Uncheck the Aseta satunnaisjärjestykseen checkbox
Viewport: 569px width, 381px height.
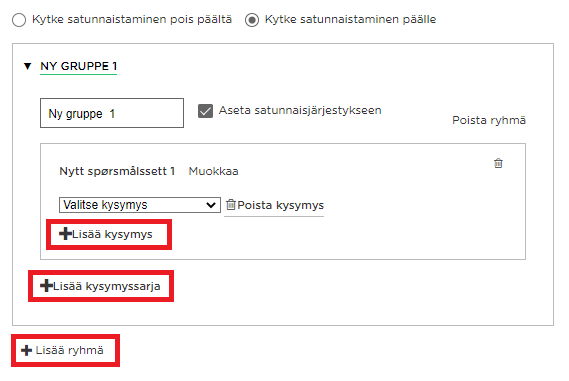point(205,111)
